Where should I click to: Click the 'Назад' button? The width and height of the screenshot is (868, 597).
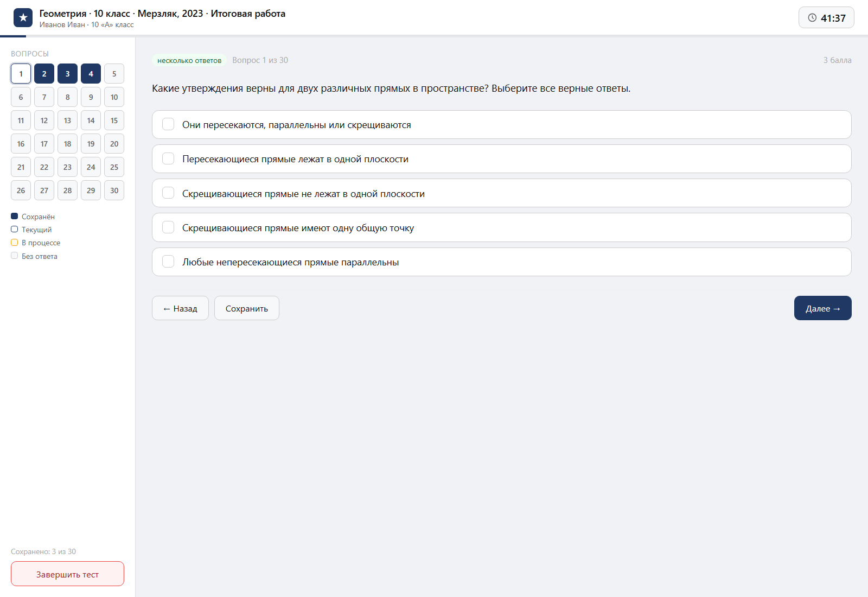(x=180, y=308)
